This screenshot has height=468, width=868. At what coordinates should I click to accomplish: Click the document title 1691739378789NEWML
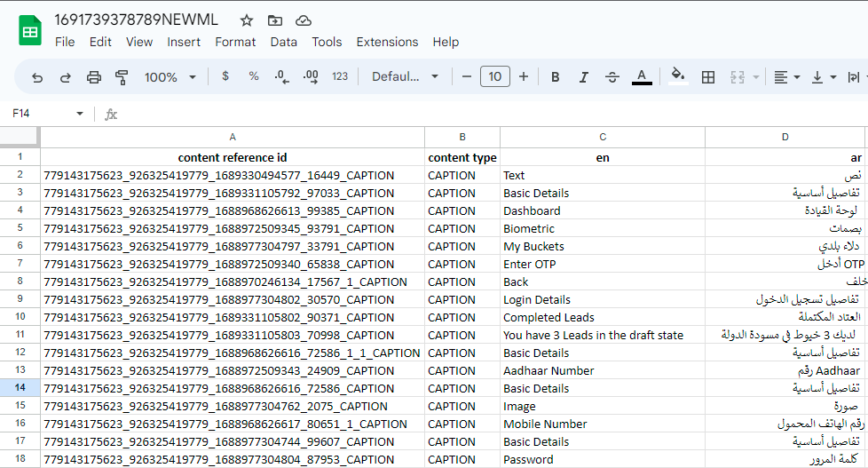136,20
